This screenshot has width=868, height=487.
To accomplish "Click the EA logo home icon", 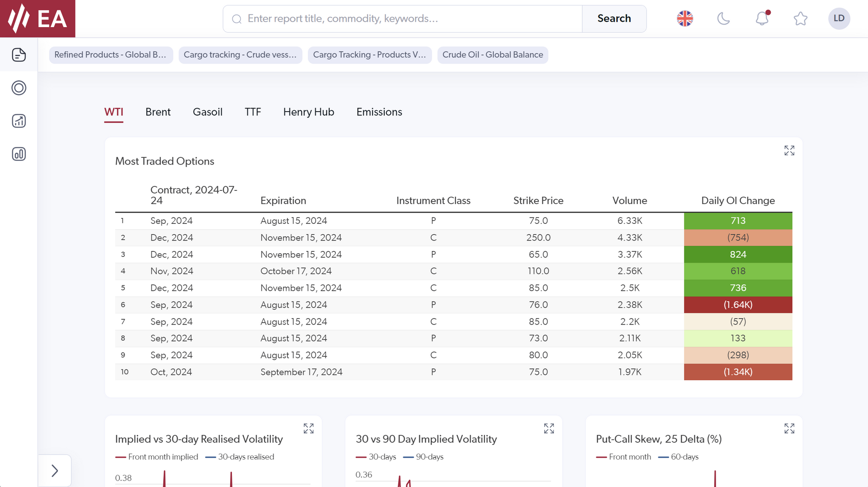I will click(x=38, y=19).
